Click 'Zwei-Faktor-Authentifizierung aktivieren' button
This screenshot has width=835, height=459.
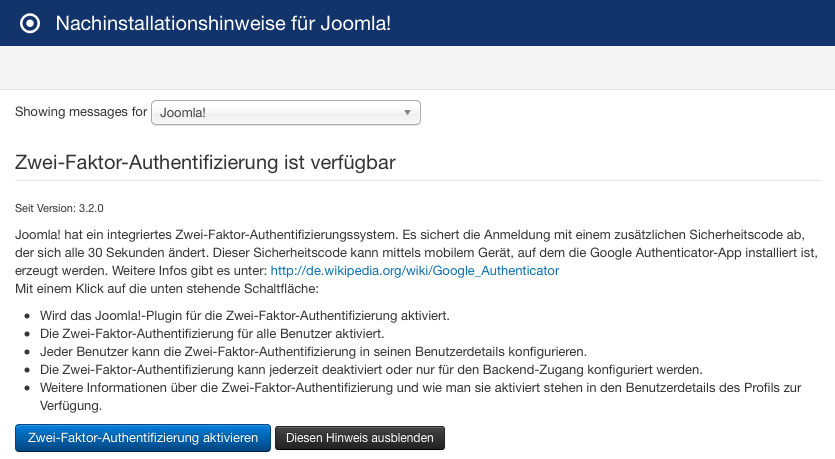[x=143, y=438]
